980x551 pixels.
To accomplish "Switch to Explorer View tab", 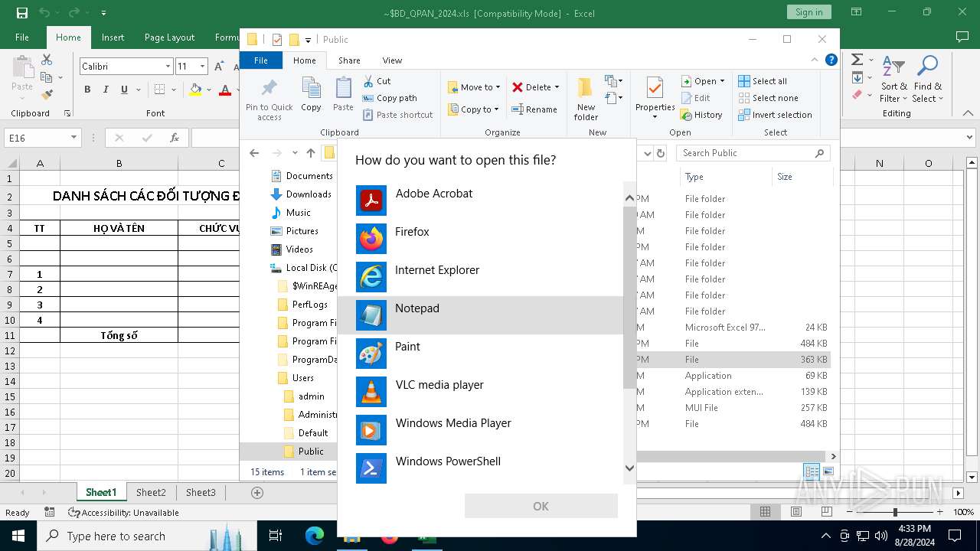I will point(392,60).
